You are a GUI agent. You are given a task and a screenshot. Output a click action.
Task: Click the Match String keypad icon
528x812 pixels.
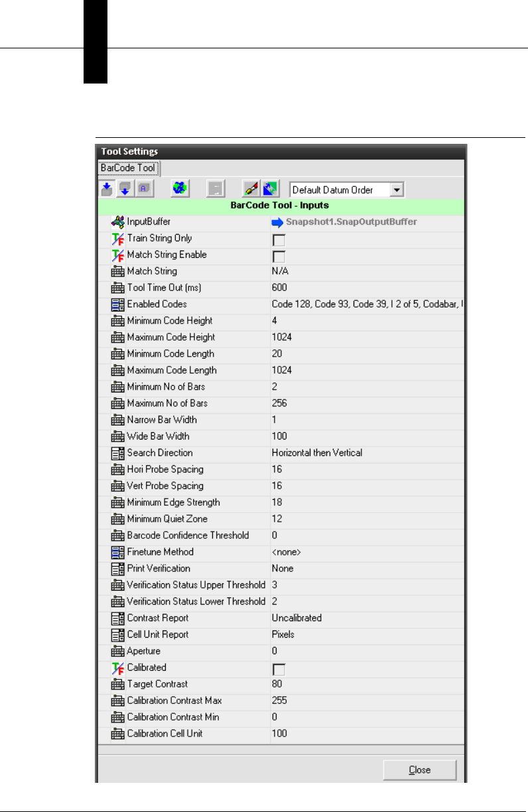[x=117, y=272]
